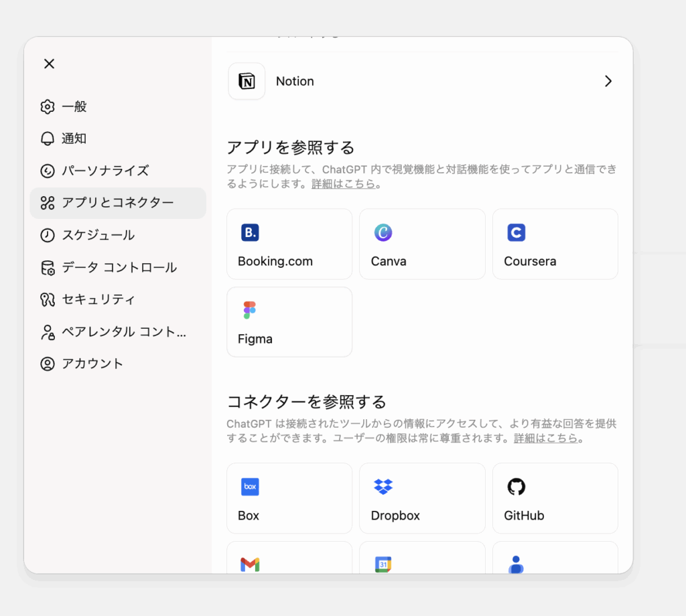The image size is (686, 616).
Task: Click the Coursera app icon
Action: pyautogui.click(x=516, y=233)
